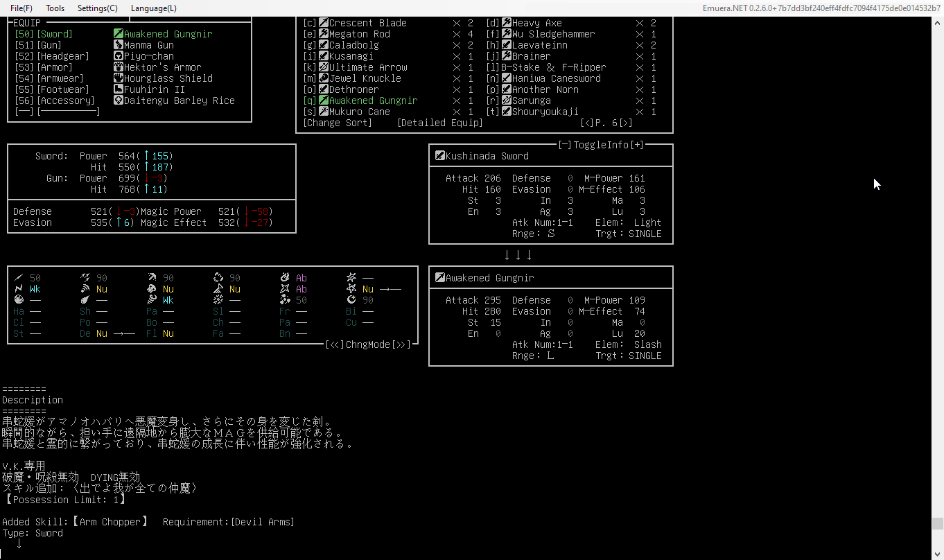The image size is (944, 560).
Task: Click Awakened Gungnir Elem: Slash text
Action: coord(629,344)
